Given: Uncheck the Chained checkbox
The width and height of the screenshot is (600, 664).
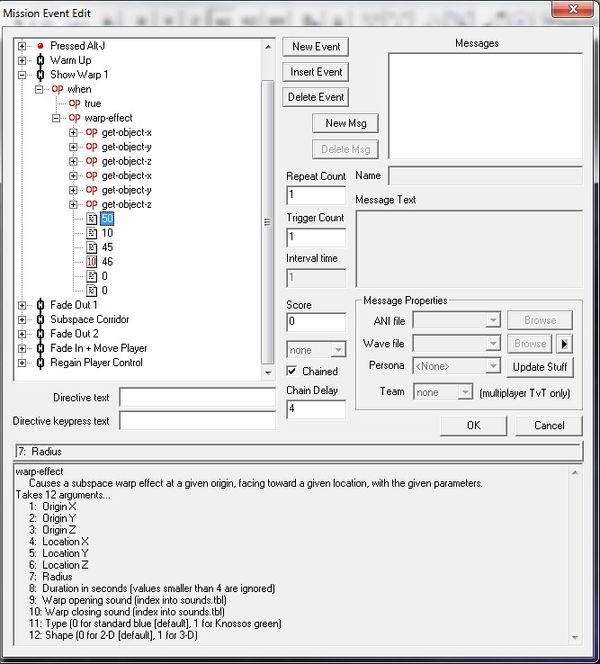Looking at the screenshot, I should 293,371.
